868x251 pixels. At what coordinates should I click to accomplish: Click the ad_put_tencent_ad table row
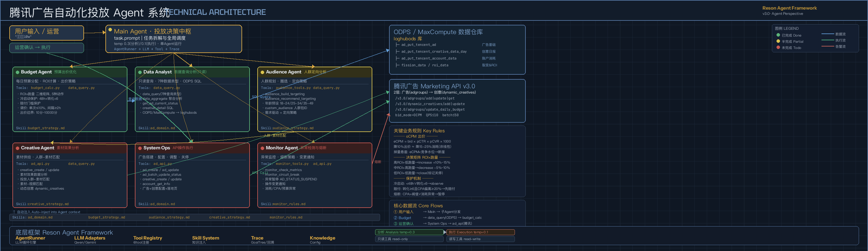click(x=418, y=45)
